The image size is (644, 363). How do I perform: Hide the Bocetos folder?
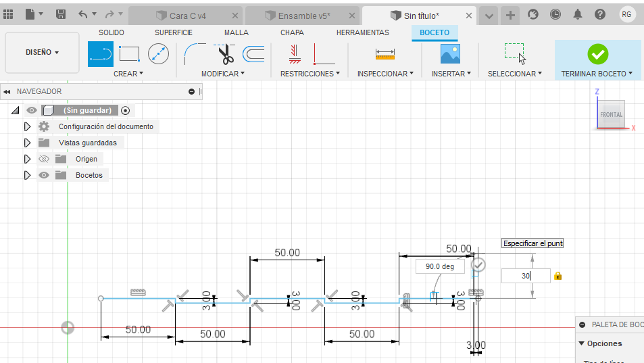[x=43, y=175]
